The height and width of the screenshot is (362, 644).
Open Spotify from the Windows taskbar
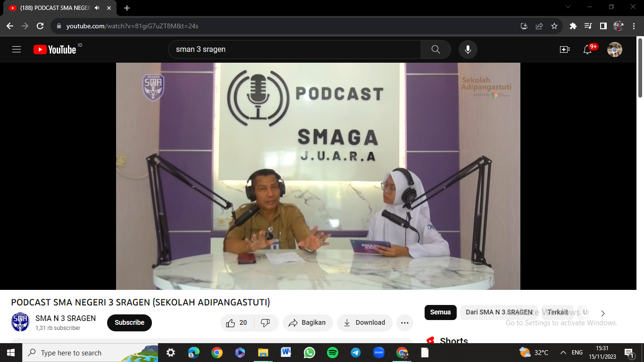tap(333, 353)
